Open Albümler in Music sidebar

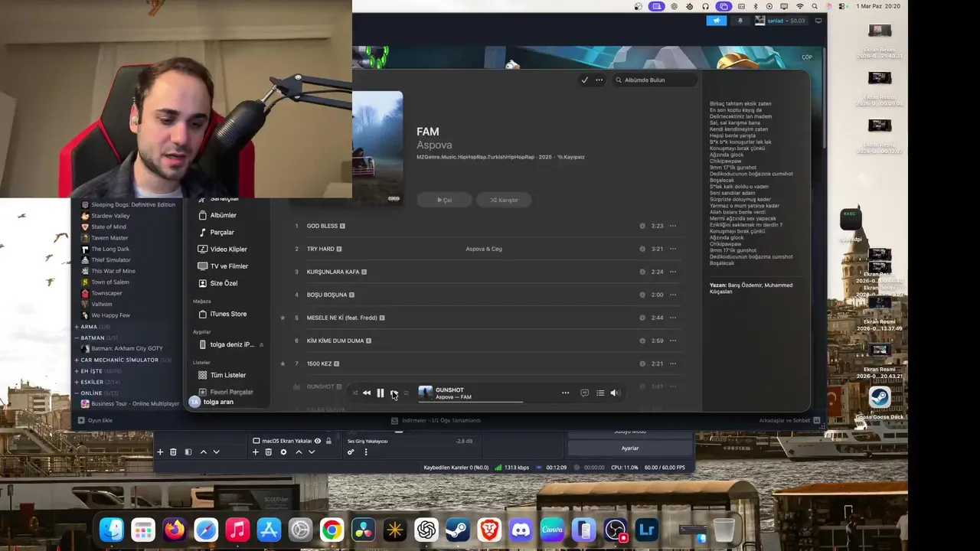click(x=224, y=215)
